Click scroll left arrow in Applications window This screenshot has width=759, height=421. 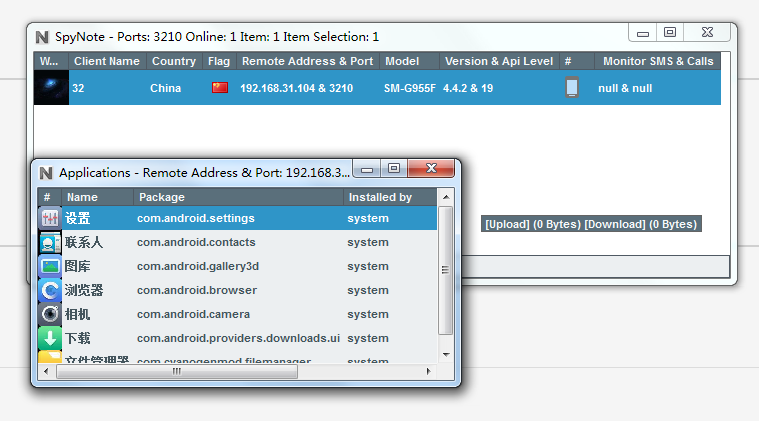(x=46, y=372)
